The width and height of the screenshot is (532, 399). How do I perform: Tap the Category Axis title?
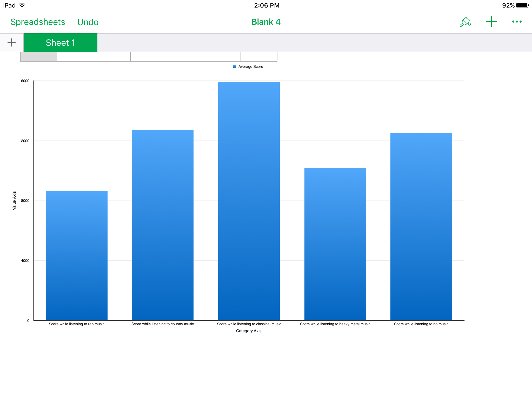[249, 331]
